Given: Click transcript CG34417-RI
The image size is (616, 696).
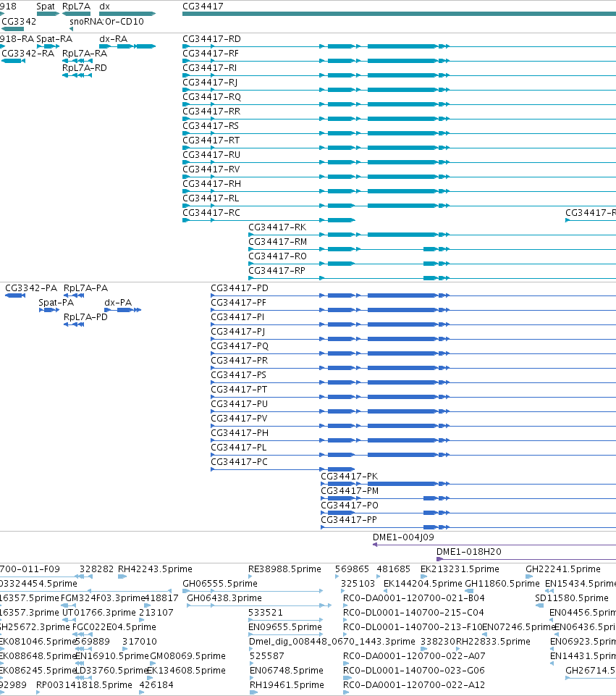Looking at the screenshot, I should tap(209, 68).
